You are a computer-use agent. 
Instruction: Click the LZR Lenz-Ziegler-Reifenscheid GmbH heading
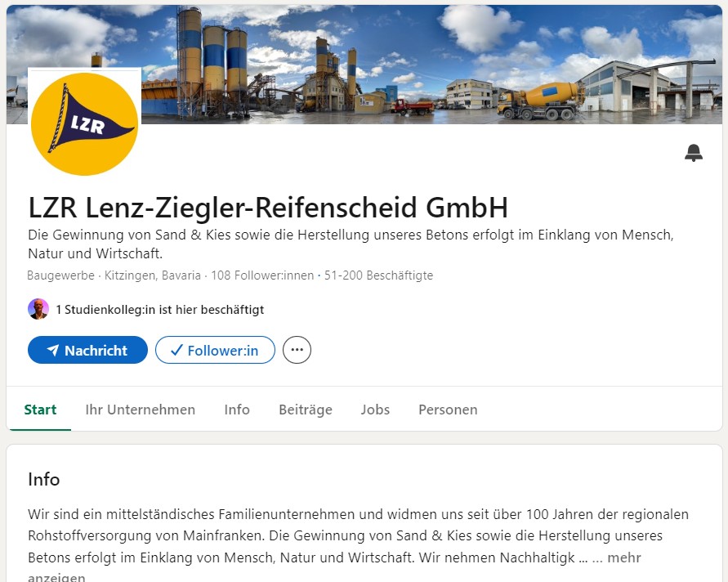click(x=268, y=207)
